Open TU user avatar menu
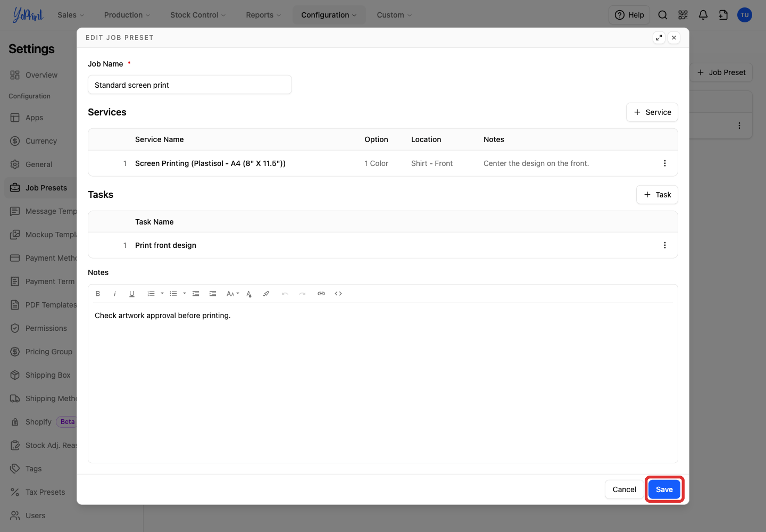The height and width of the screenshot is (532, 766). point(745,15)
